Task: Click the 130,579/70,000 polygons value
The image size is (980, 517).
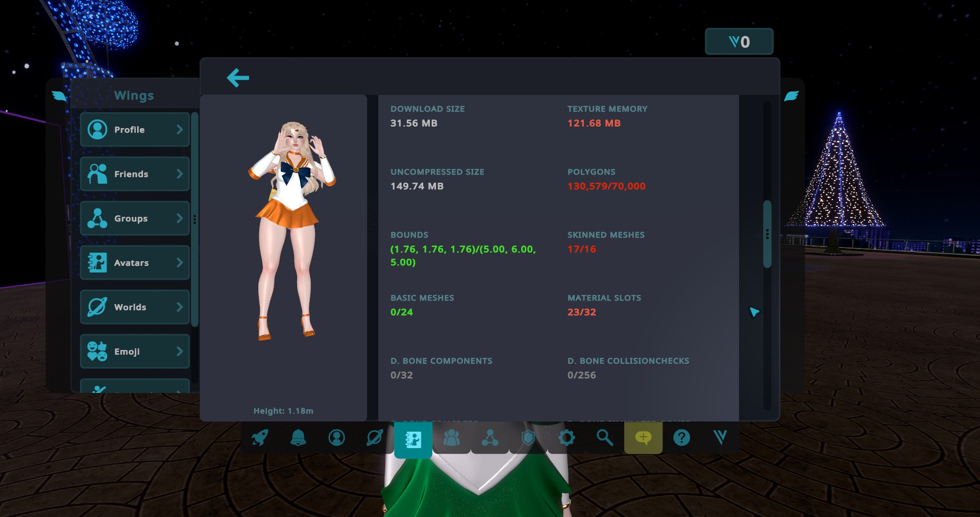Action: (x=606, y=186)
